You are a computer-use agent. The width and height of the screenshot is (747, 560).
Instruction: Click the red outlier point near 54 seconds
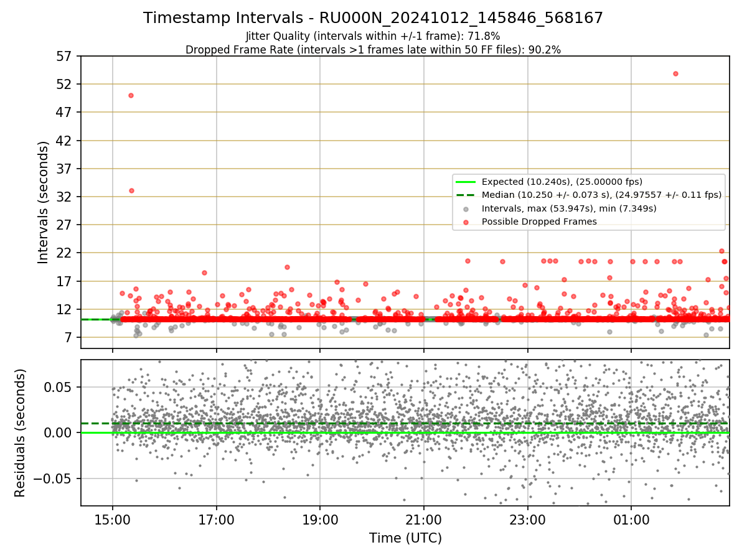675,73
